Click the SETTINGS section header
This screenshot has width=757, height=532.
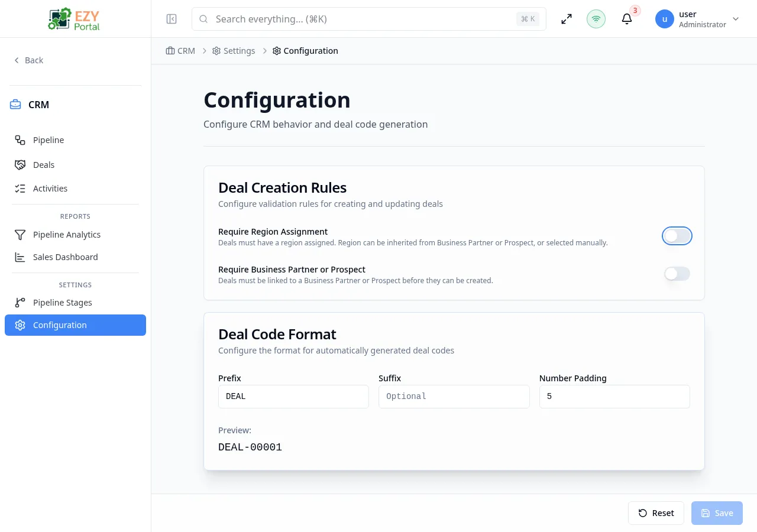coord(75,285)
